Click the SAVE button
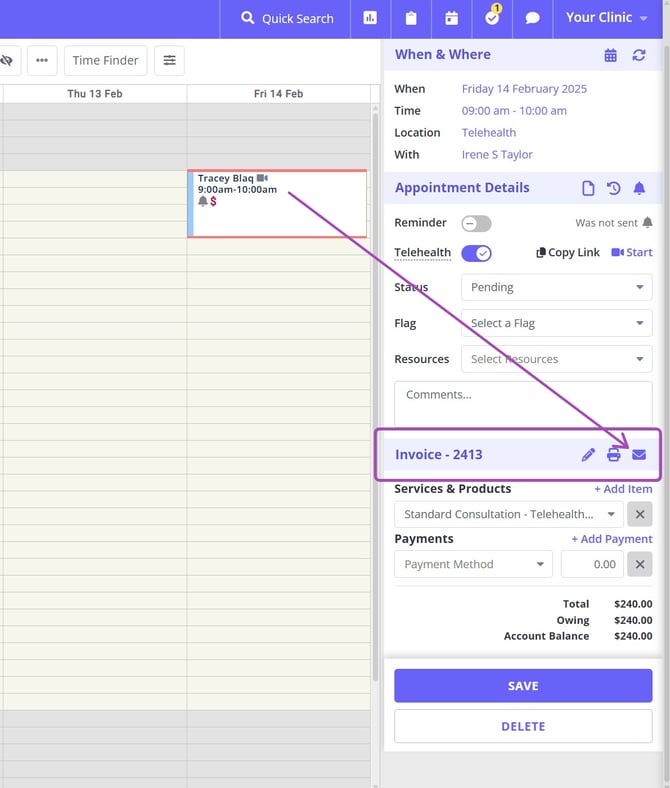This screenshot has height=788, width=670. [x=523, y=686]
